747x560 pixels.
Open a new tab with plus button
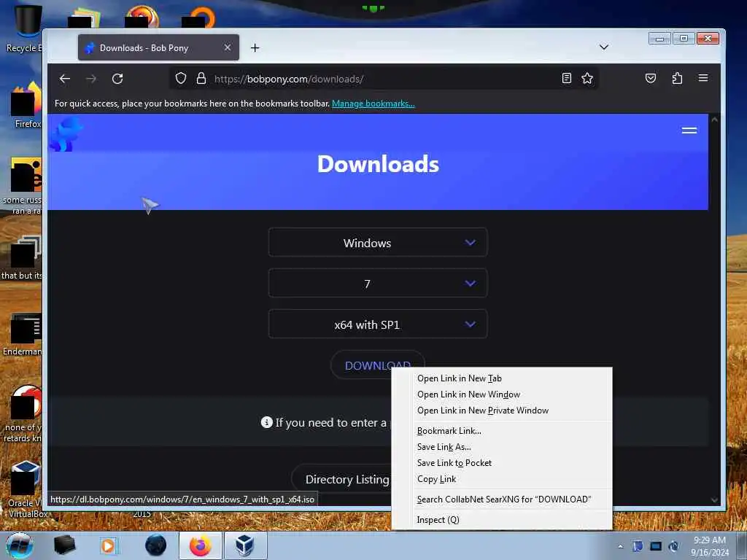pos(255,47)
